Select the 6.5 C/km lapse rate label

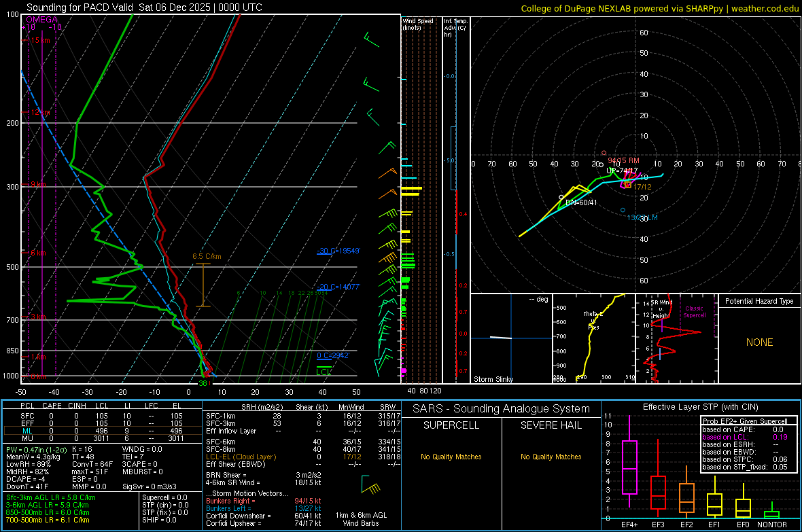click(207, 256)
